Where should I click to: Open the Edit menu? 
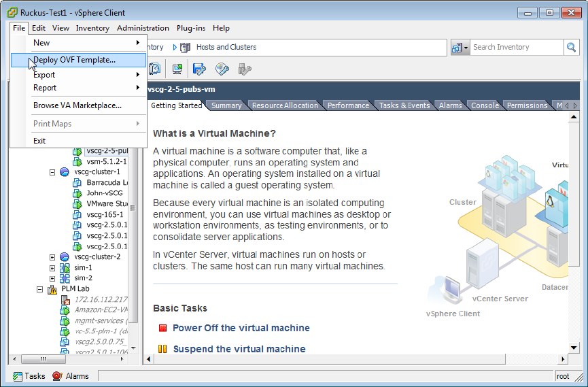click(x=39, y=28)
